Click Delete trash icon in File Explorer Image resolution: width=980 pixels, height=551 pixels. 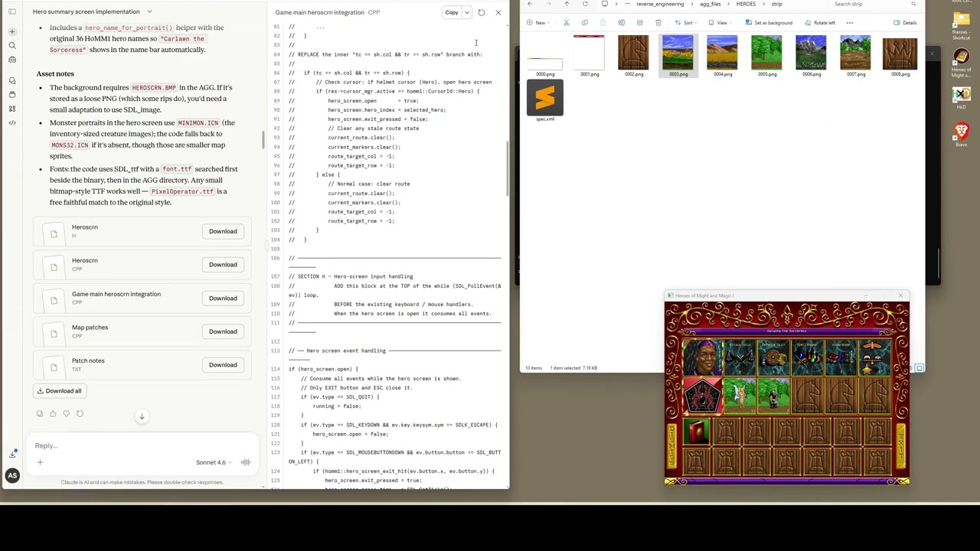click(658, 23)
